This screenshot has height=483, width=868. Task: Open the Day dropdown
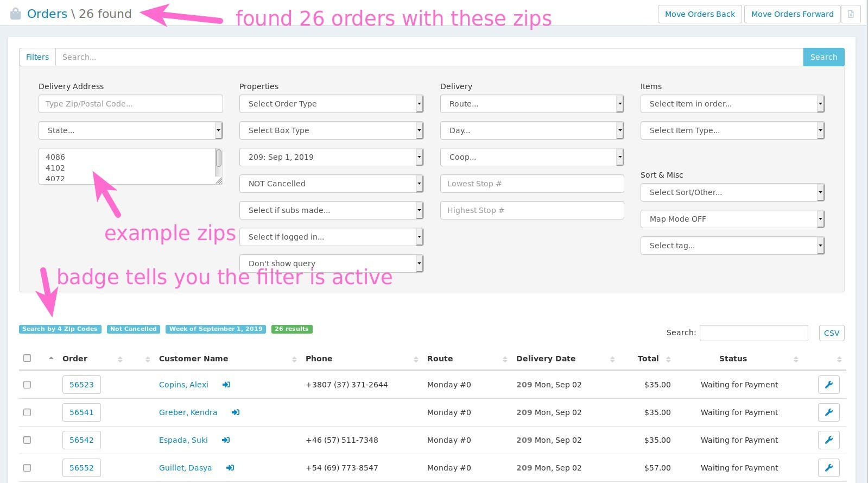532,130
